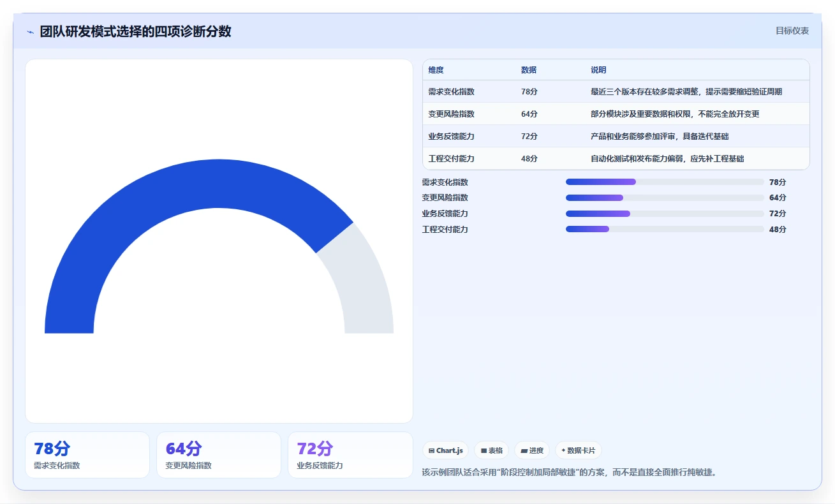
Task: Click the 工程交付能力 progress bar
Action: pyautogui.click(x=665, y=229)
